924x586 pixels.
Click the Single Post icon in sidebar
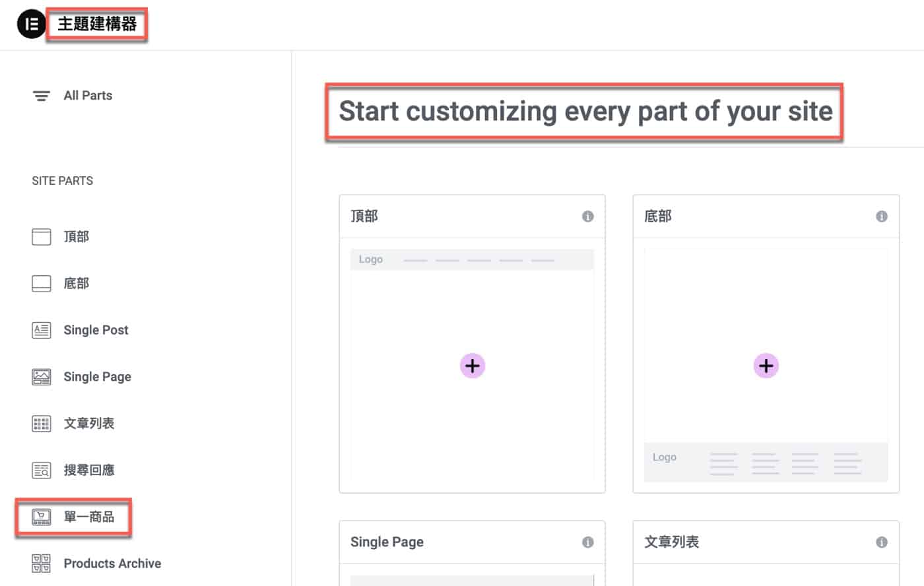coord(42,330)
